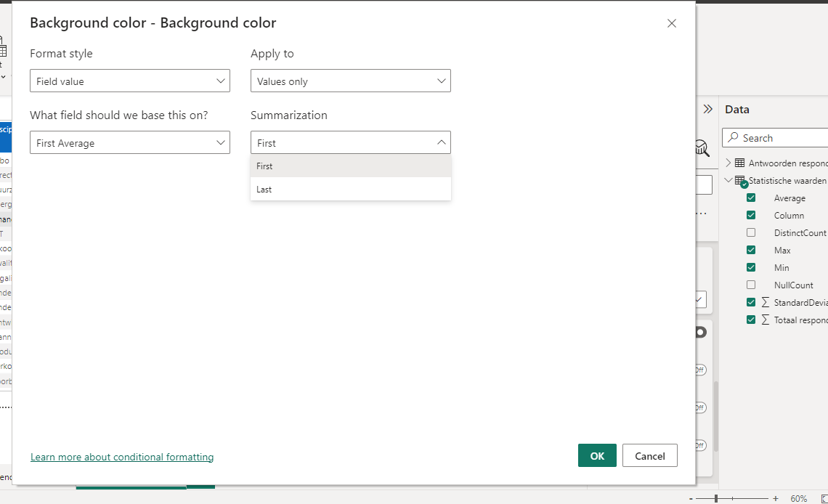Screen dimensions: 828x504
Task: Click the Search field in Data pane
Action: coord(776,138)
